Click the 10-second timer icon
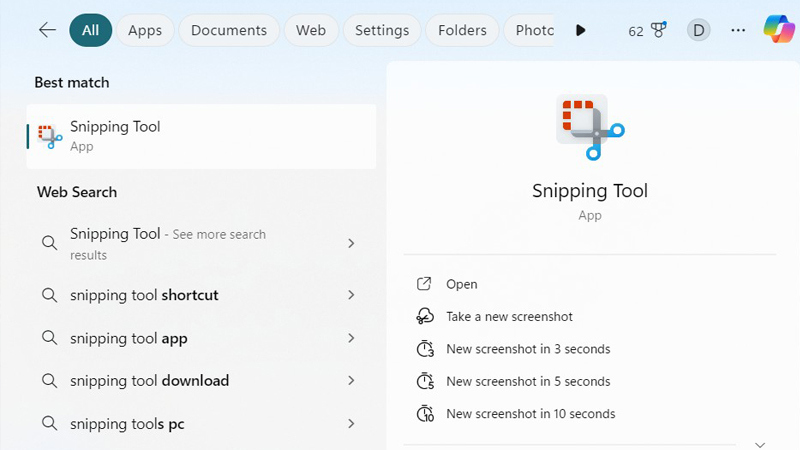 [x=425, y=414]
